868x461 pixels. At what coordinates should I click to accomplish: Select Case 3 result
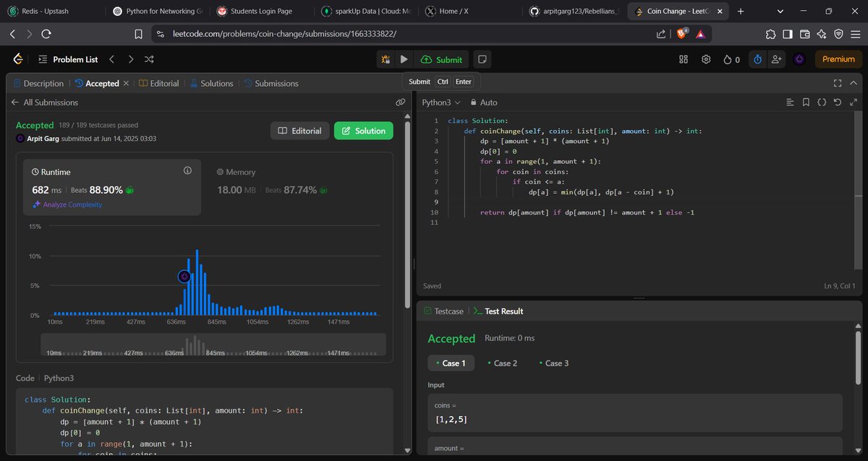[x=554, y=363]
